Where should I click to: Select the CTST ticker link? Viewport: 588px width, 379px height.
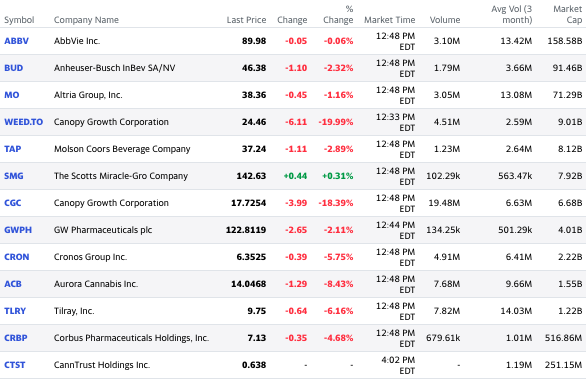[x=15, y=365]
